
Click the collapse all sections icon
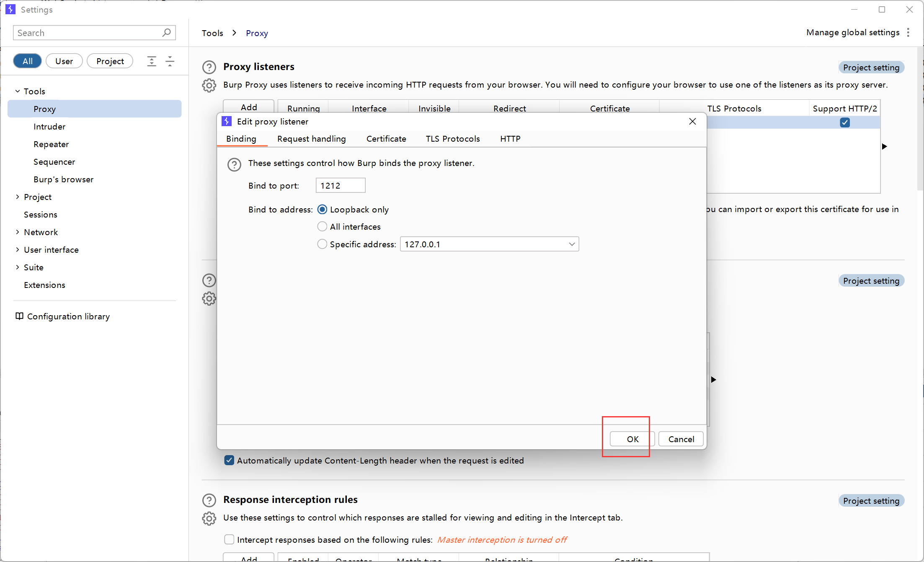pos(170,61)
